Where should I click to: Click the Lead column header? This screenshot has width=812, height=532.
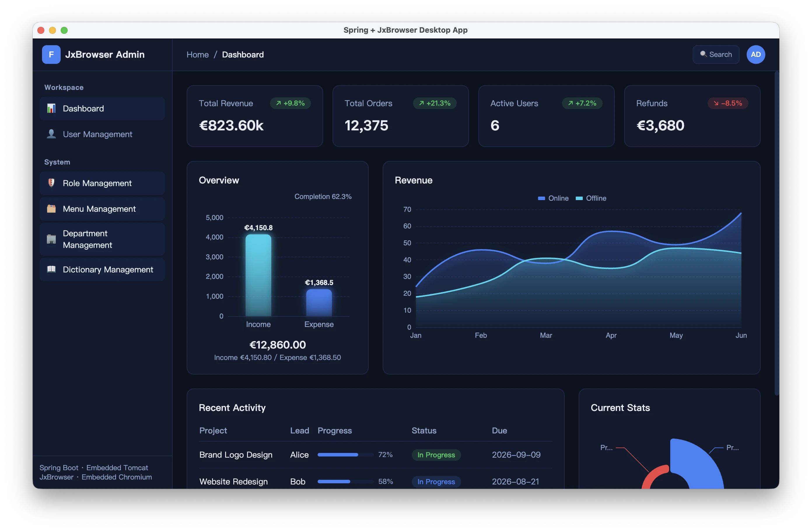pyautogui.click(x=300, y=430)
